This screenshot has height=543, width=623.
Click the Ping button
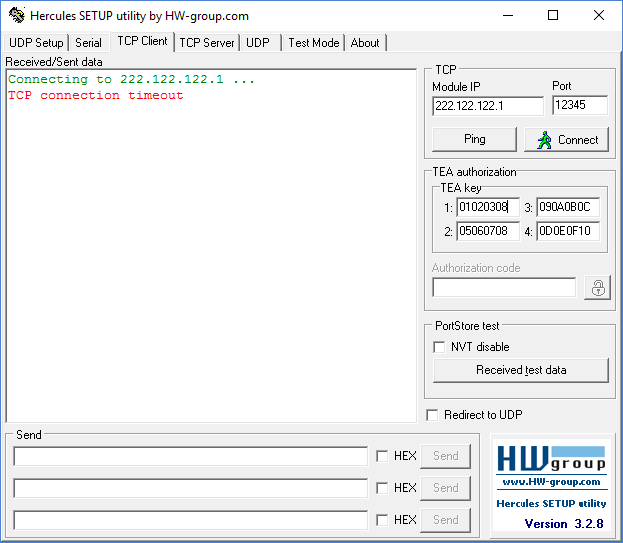click(474, 139)
